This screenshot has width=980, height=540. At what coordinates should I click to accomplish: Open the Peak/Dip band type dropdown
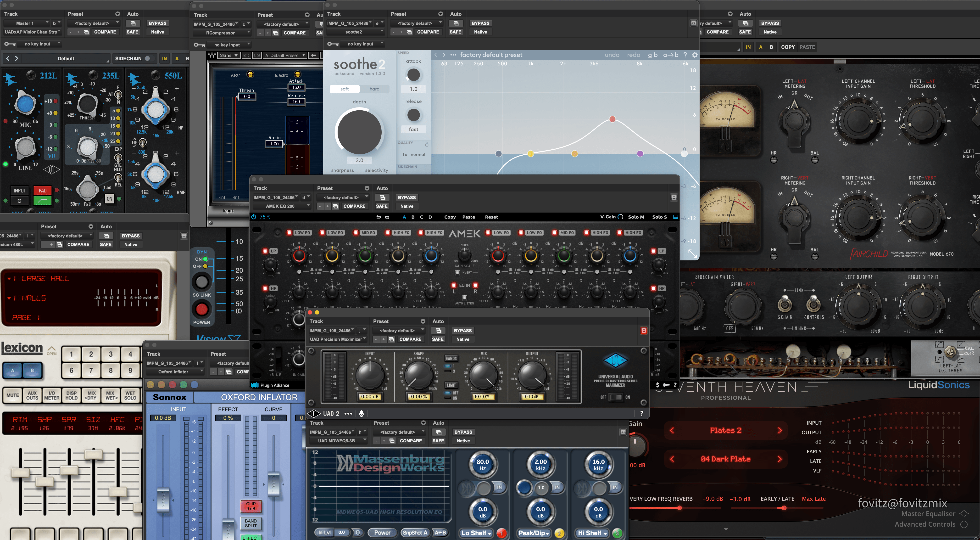(x=534, y=533)
